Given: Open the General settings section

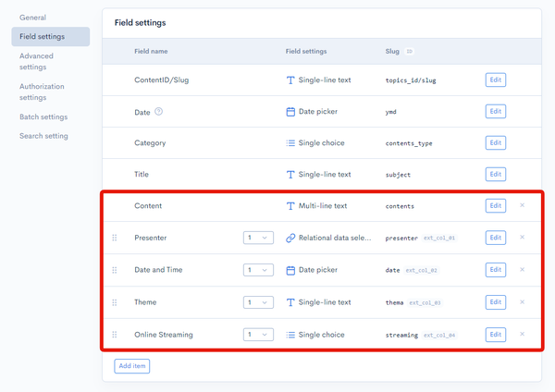Looking at the screenshot, I should tap(32, 18).
